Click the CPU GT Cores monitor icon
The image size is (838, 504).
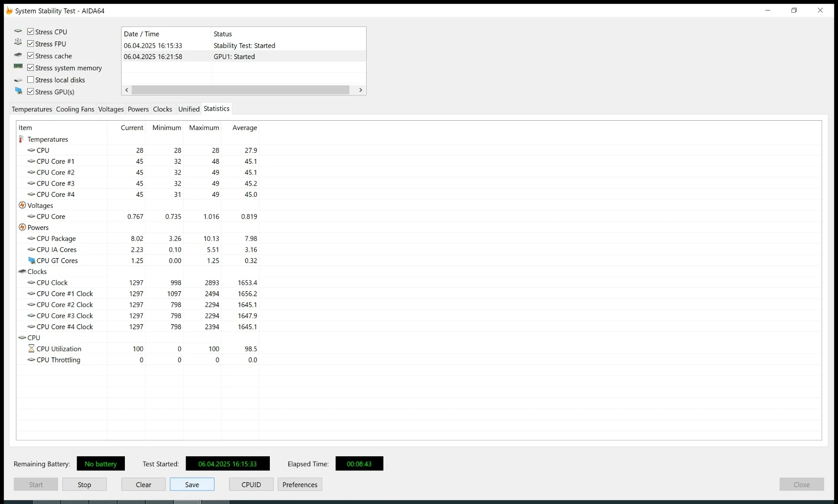coord(31,260)
